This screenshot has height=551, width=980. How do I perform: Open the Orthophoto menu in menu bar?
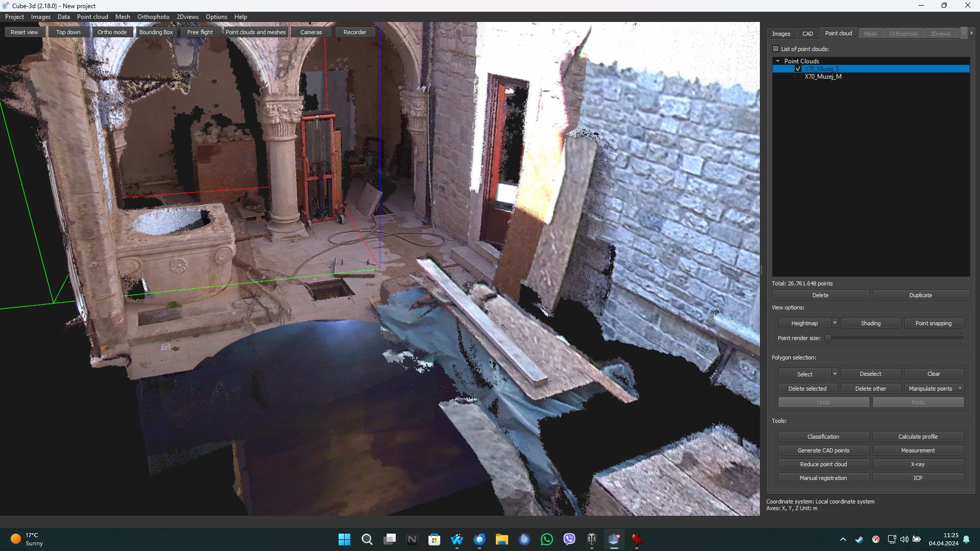[x=153, y=17]
